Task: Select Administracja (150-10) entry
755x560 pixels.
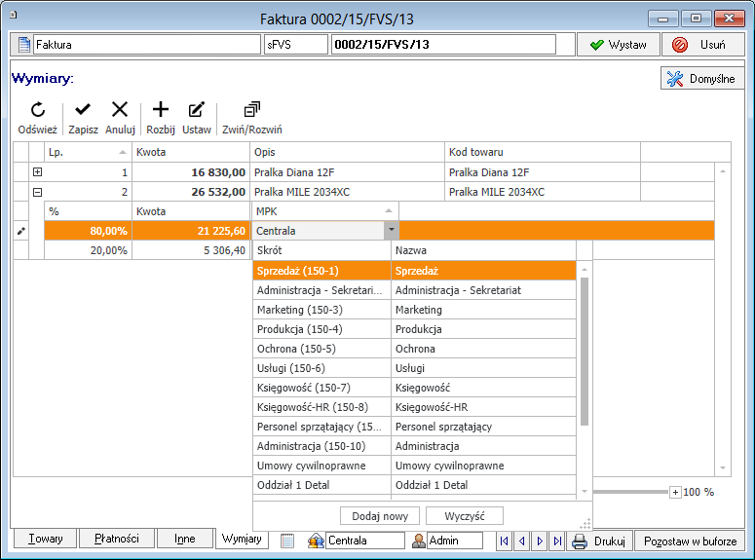Action: (x=415, y=446)
